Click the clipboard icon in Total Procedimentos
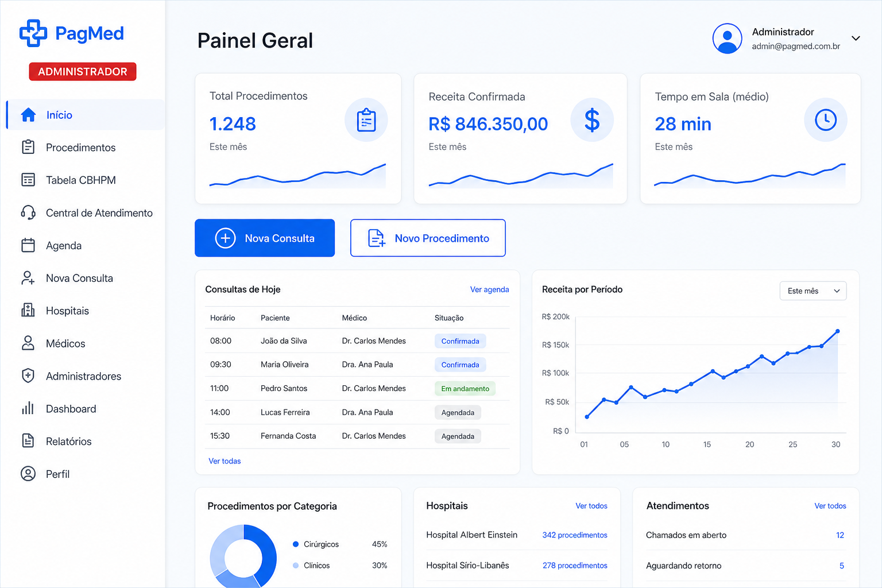Viewport: 882px width, 588px height. (x=366, y=120)
